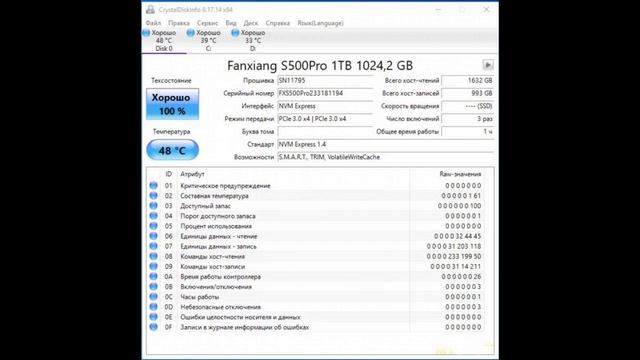Click the rotation speed value ---- (SSD)
The width and height of the screenshot is (640, 360).
click(468, 106)
